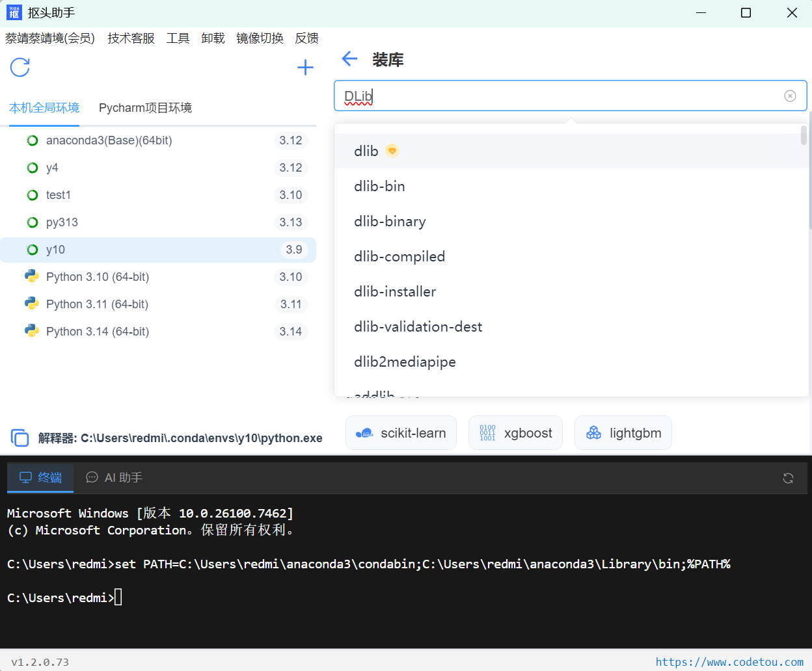Select the py313 environment in the list
This screenshot has height=671, width=812.
tap(62, 222)
